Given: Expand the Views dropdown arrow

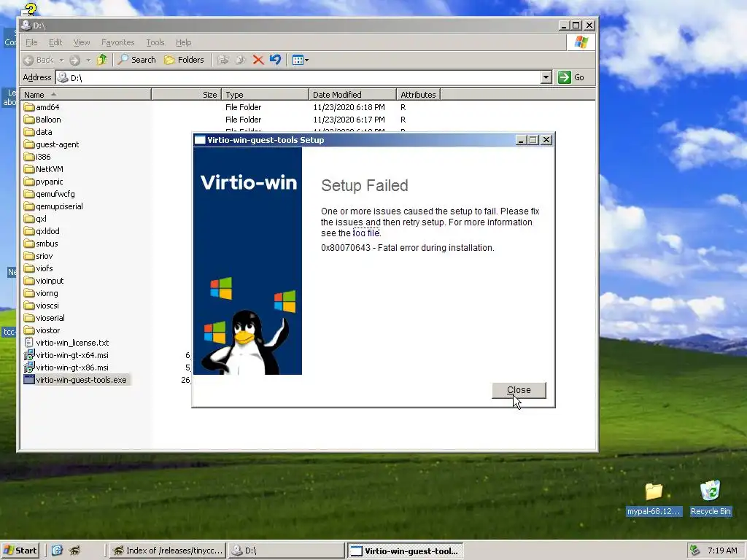Looking at the screenshot, I should (x=306, y=60).
